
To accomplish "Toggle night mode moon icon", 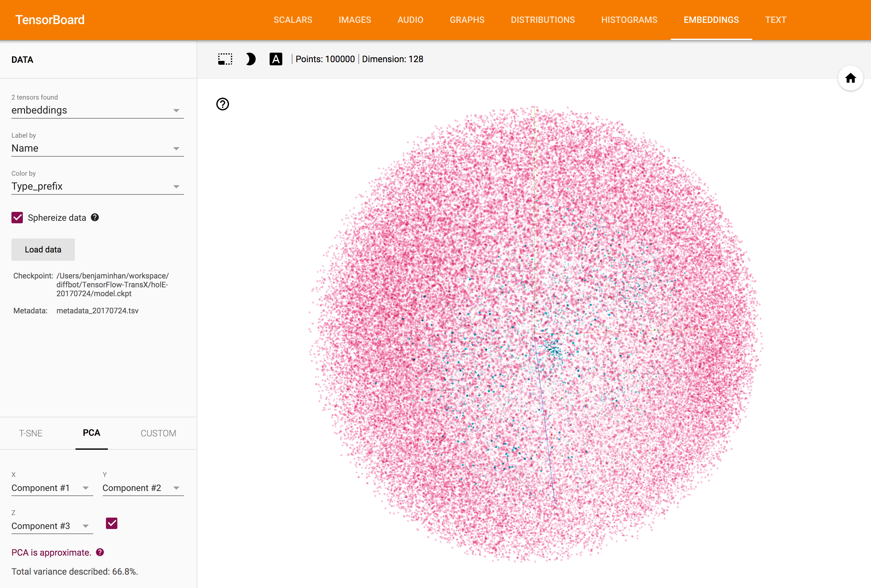I will click(x=250, y=59).
